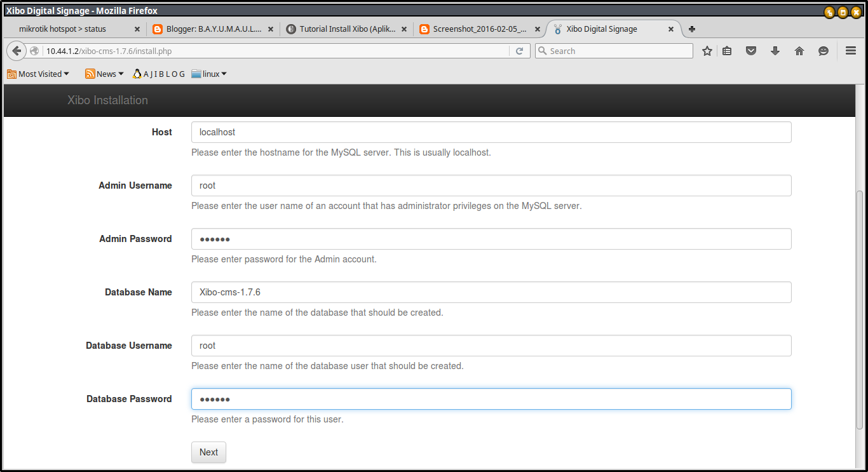This screenshot has width=868, height=472.
Task: Focus the Host input field
Action: (x=491, y=132)
